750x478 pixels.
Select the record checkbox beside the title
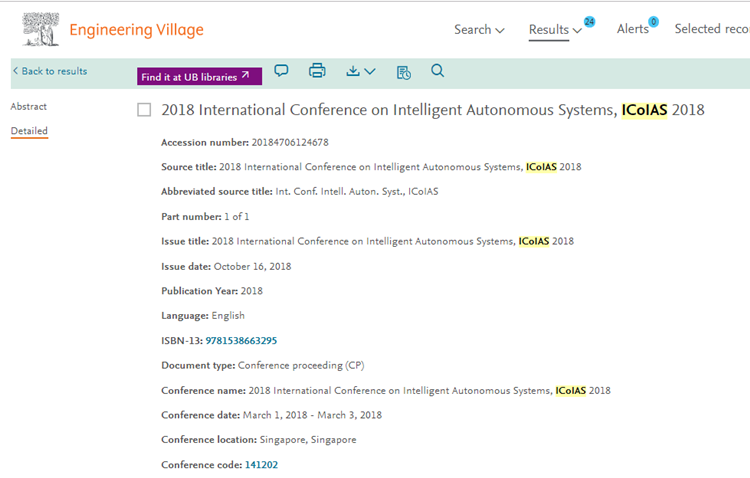(144, 110)
